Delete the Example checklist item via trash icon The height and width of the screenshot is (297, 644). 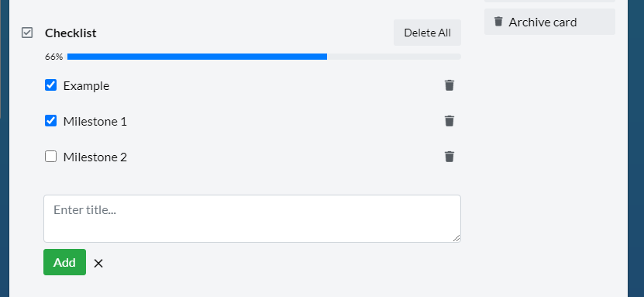point(449,85)
